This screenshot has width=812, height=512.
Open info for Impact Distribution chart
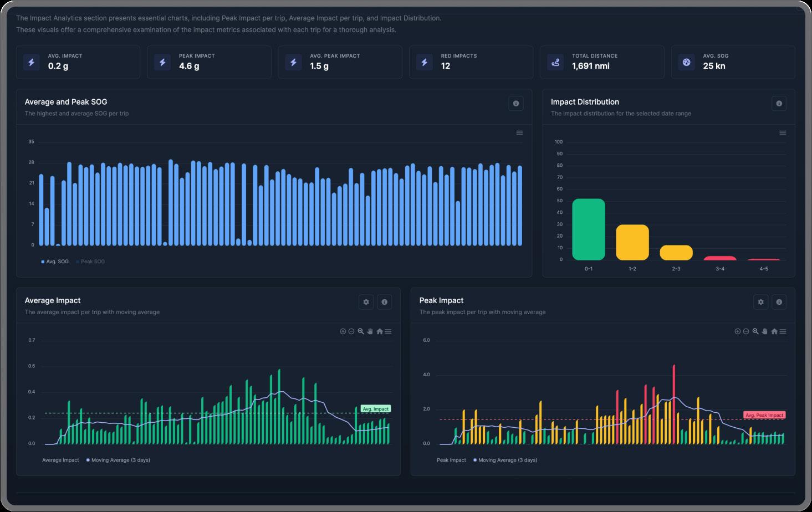(779, 104)
